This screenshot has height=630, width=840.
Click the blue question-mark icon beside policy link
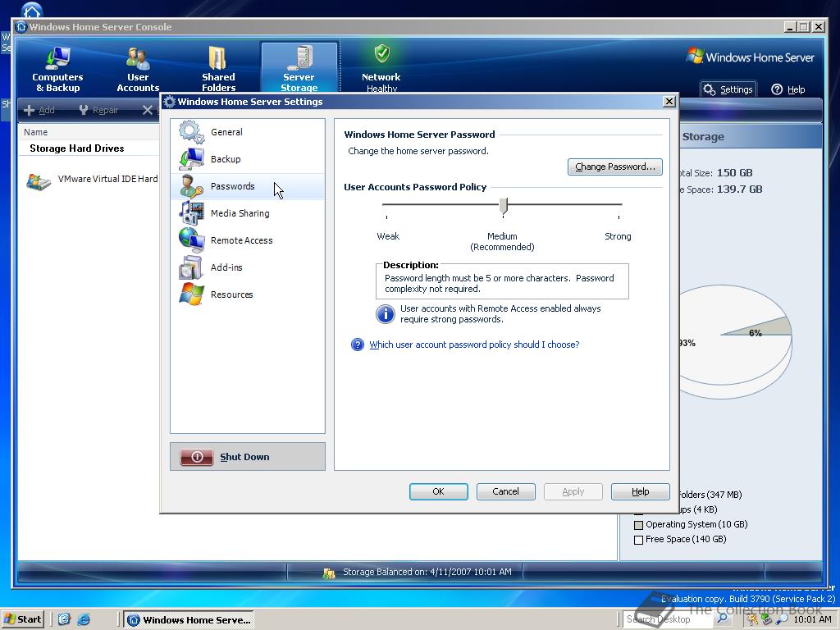pos(358,345)
